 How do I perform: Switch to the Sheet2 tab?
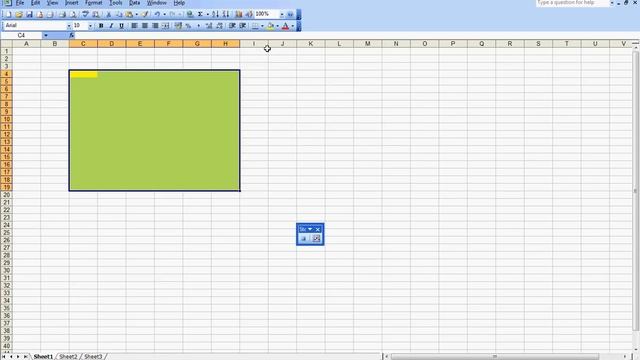tap(68, 357)
